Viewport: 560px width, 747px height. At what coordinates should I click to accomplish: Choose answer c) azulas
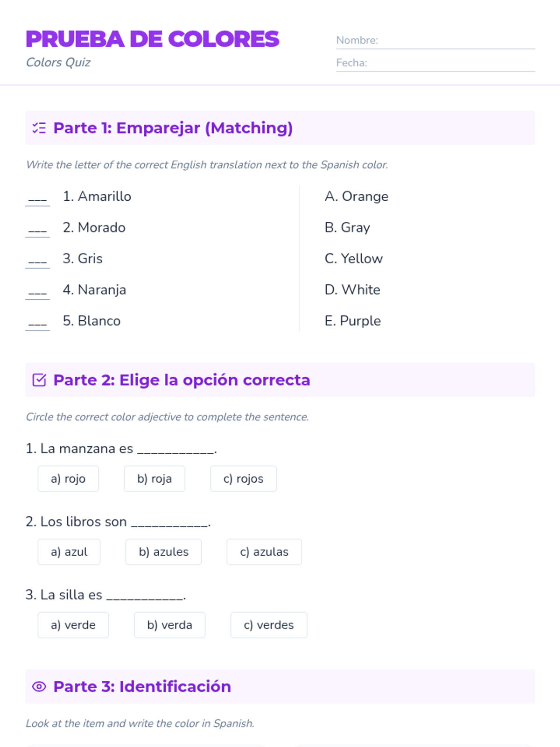[264, 552]
